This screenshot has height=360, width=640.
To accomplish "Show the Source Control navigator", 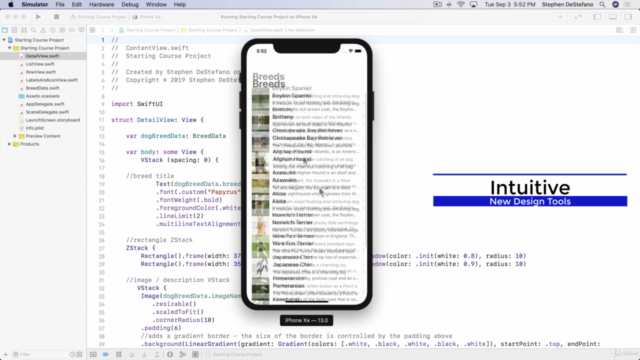I will point(14,30).
